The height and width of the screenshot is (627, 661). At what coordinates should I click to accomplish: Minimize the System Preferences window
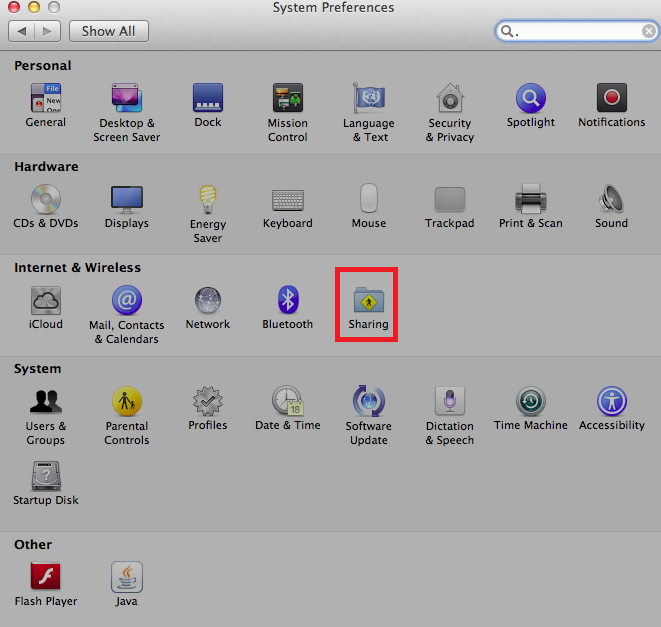coord(34,7)
